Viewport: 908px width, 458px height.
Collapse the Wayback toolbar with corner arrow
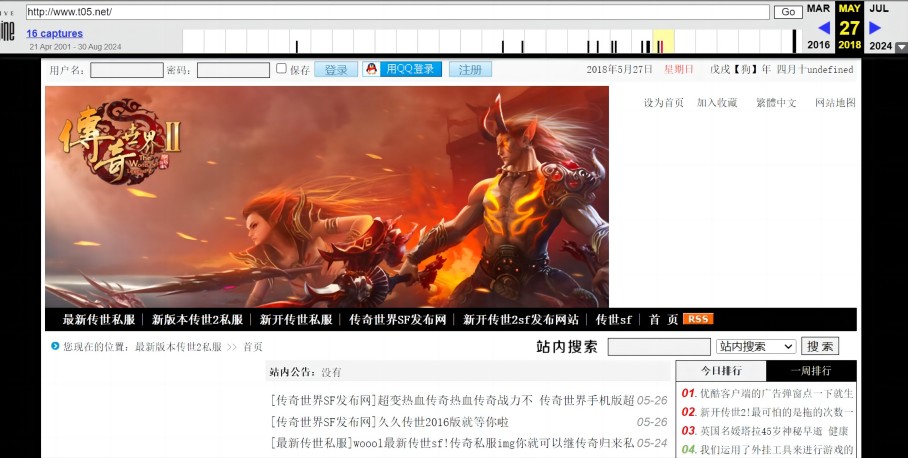tap(901, 47)
